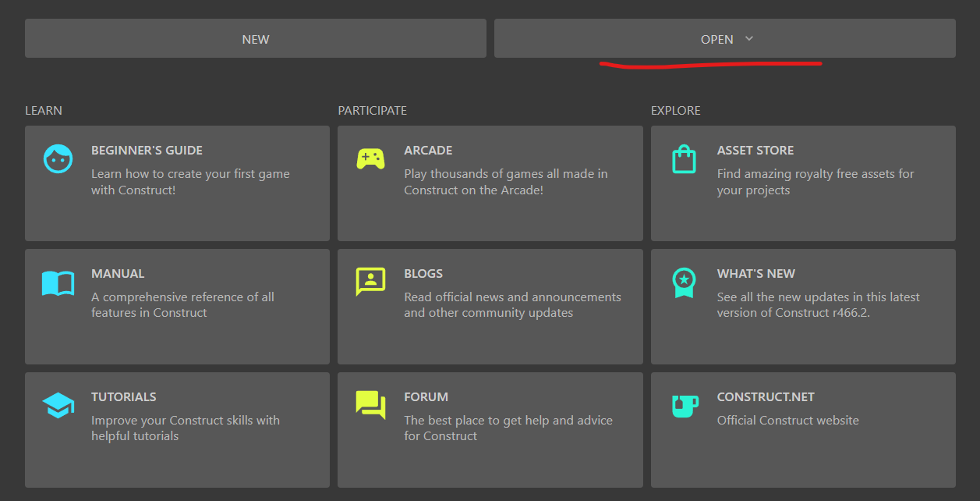This screenshot has height=501, width=980.
Task: Open the MANUAL title link
Action: pos(118,274)
